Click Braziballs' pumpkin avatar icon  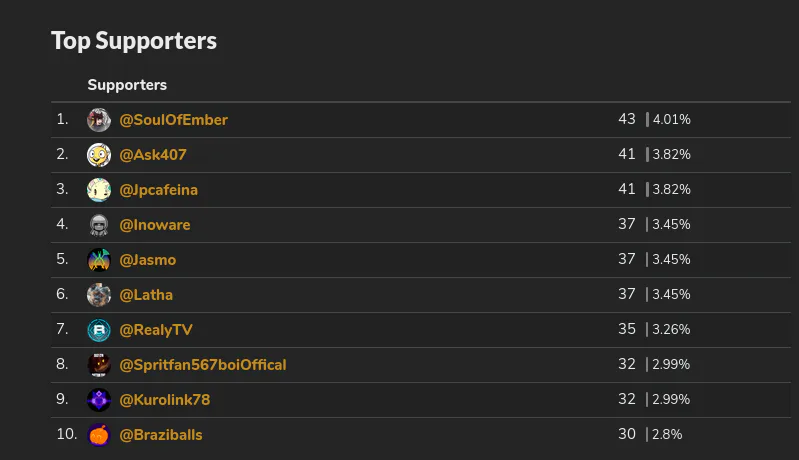click(x=99, y=435)
